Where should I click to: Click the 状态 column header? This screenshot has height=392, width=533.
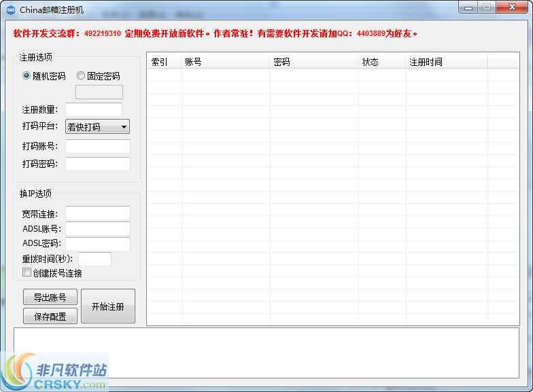[382, 63]
